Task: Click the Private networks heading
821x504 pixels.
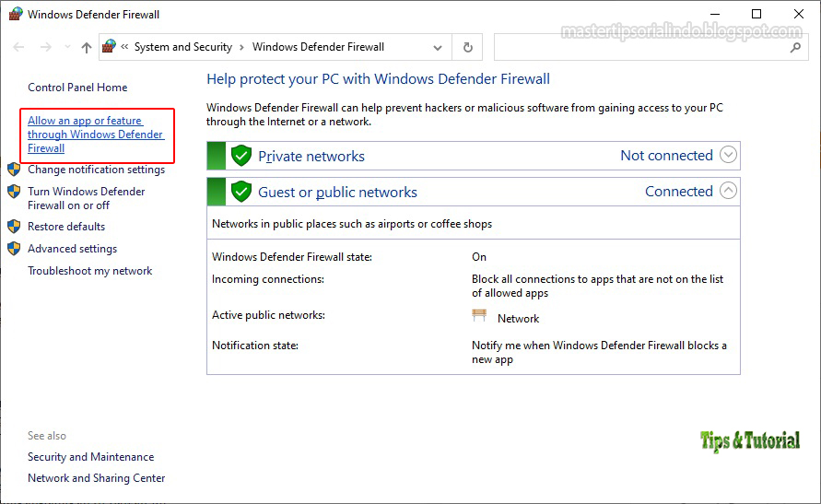Action: (311, 157)
